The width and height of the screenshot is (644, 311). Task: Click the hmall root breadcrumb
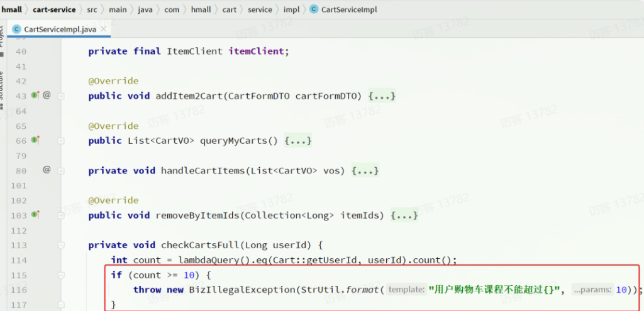12,9
